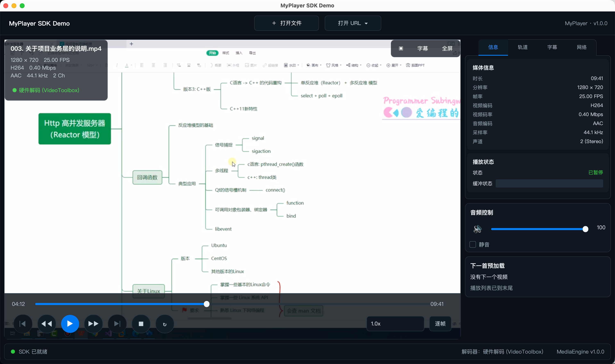Click the 解码器 status bar entry
This screenshot has width=615, height=364.
tap(502, 352)
